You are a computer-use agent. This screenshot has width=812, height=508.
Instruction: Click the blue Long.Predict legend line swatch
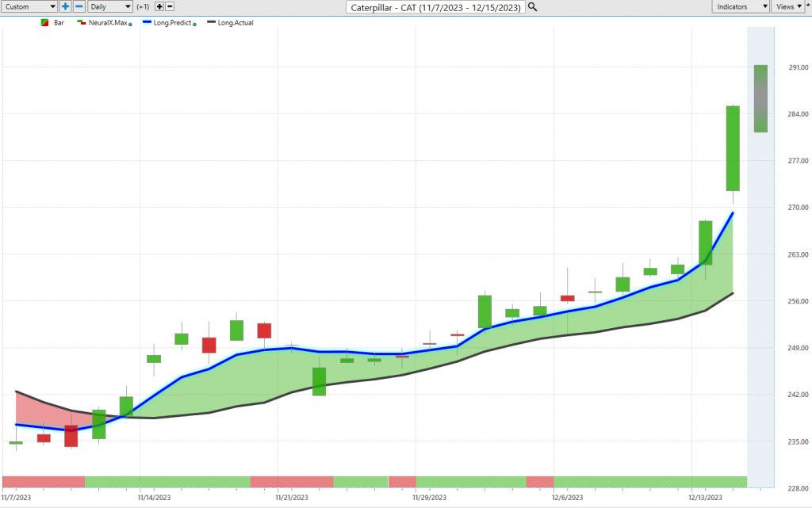(147, 22)
